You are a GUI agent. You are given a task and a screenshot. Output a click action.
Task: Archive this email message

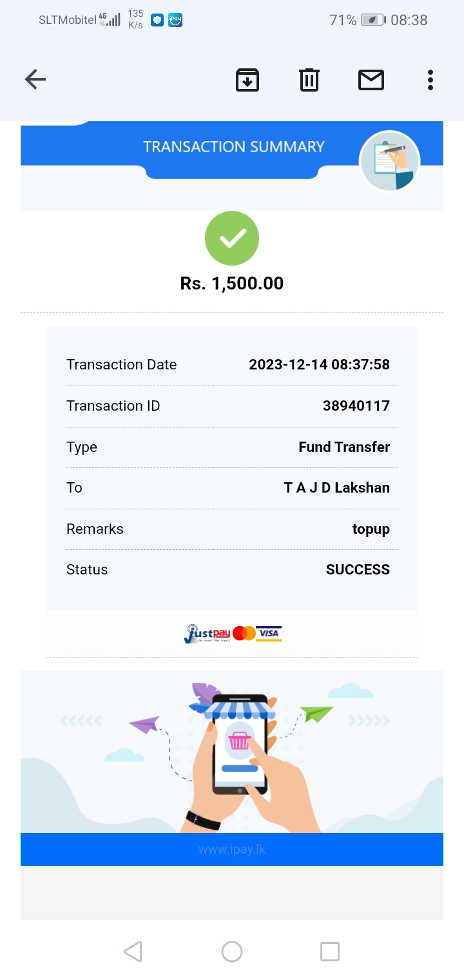247,80
